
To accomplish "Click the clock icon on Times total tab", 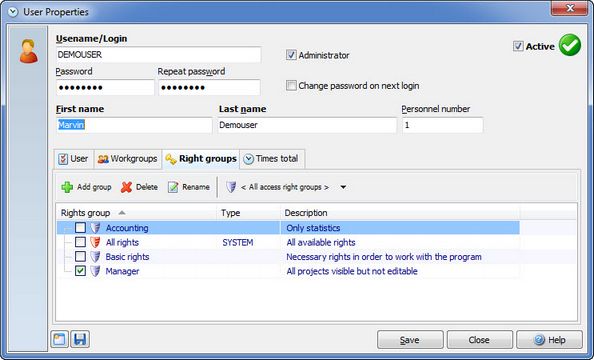I will 249,159.
